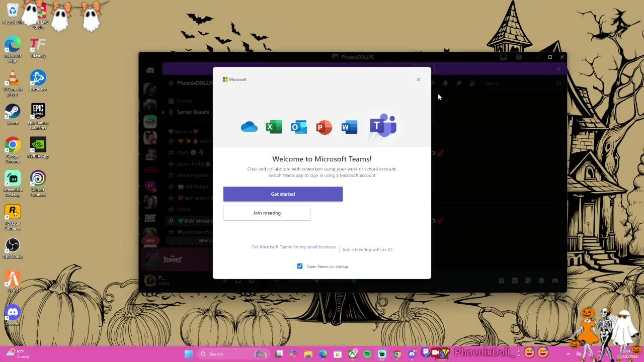Select the Steam desktop shortcut

click(13, 114)
